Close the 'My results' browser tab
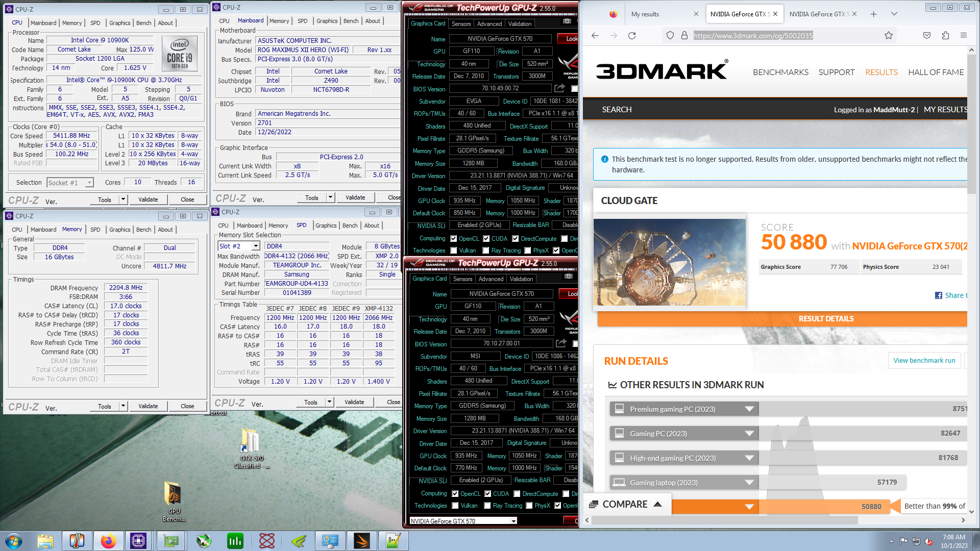The image size is (980, 551). [x=696, y=14]
